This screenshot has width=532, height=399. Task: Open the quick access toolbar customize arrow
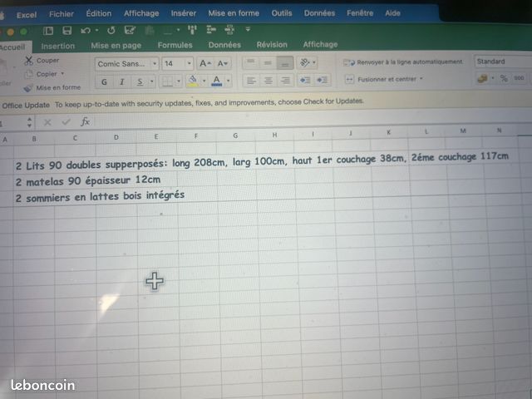click(x=248, y=29)
